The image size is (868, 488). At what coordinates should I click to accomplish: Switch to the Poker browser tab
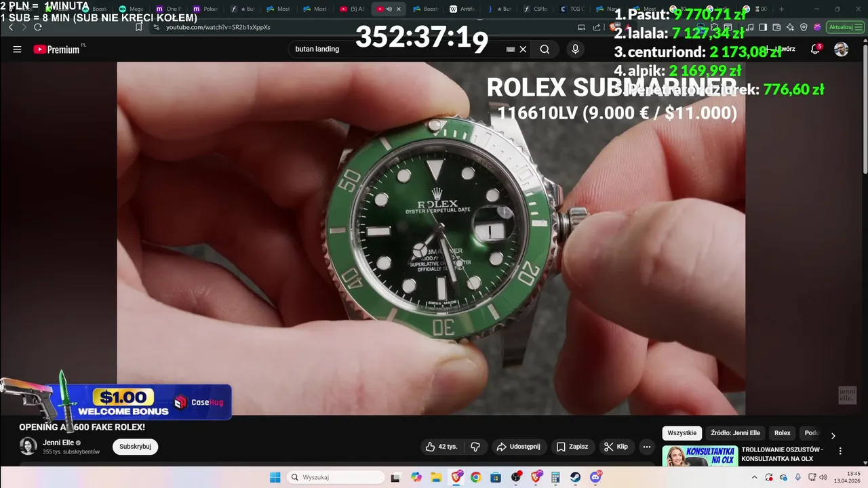pyautogui.click(x=205, y=9)
